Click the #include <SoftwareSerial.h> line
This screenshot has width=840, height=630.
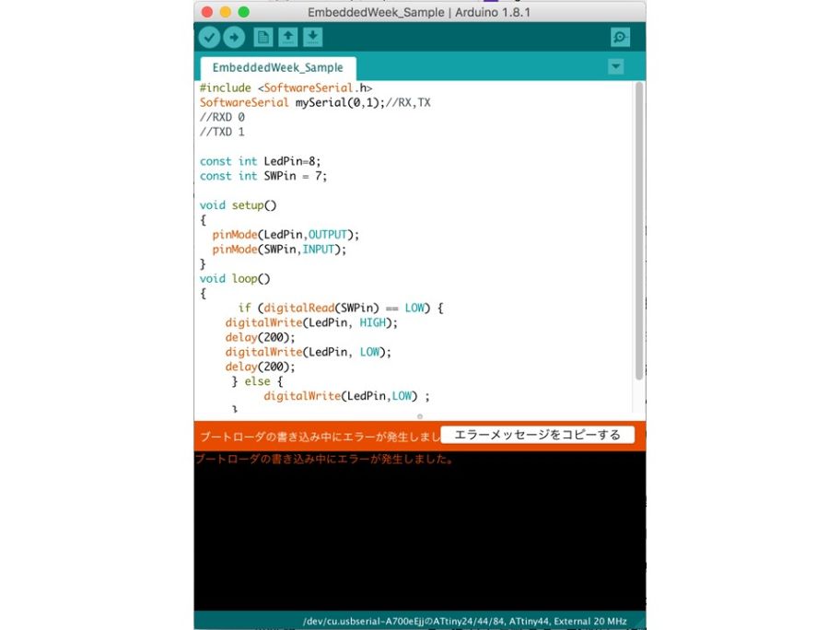(x=286, y=87)
